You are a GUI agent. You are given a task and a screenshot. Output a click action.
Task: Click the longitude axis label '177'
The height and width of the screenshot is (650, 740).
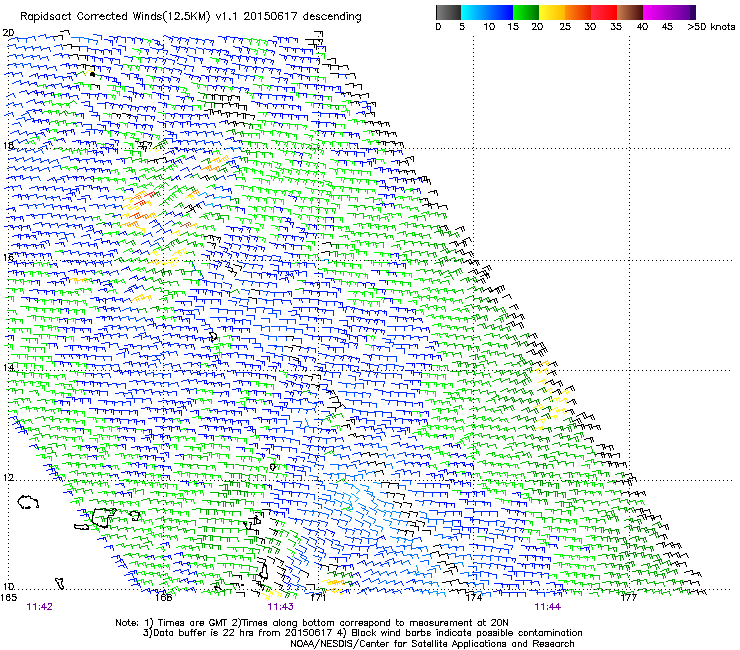click(x=629, y=598)
